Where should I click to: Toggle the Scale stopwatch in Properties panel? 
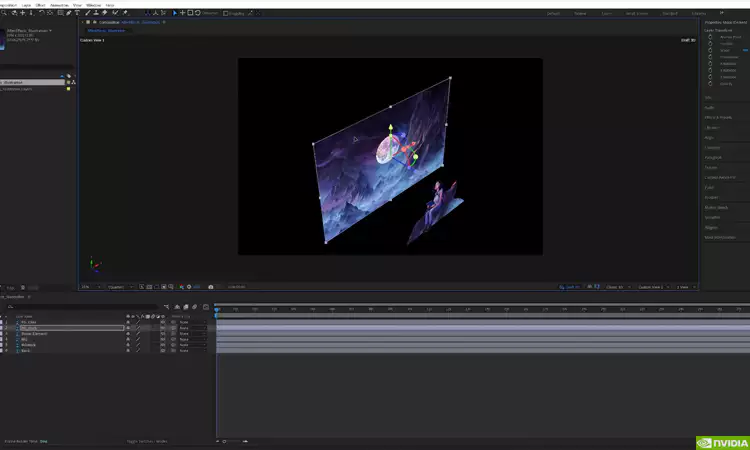click(710, 50)
